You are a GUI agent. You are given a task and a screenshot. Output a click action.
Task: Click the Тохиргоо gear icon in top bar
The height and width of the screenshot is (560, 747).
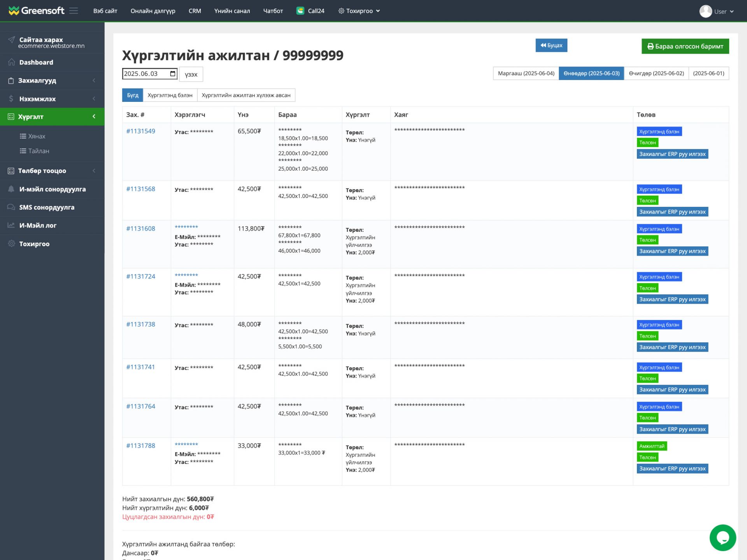click(341, 11)
